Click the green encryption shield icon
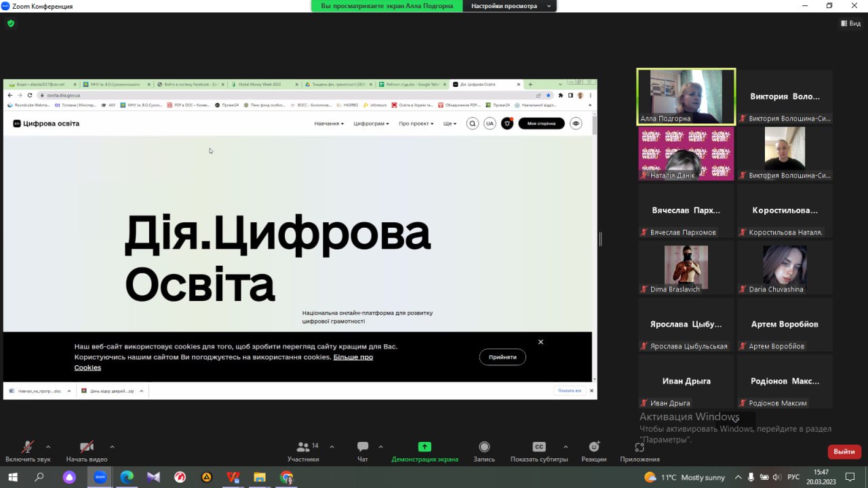 [10, 23]
